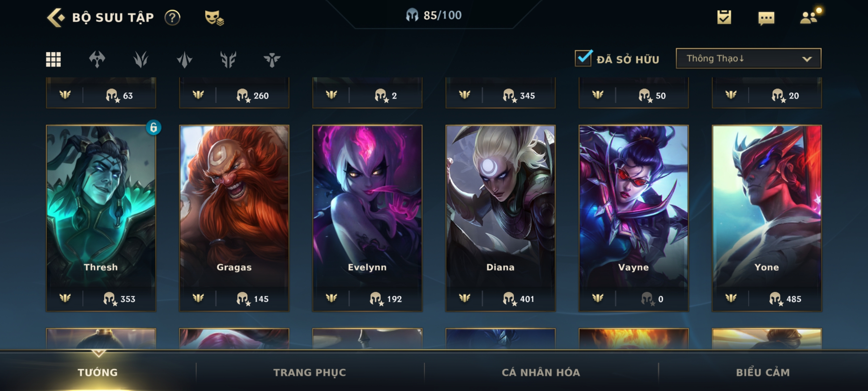
Task: Open the Thông Thạo sort dropdown
Action: pos(748,58)
